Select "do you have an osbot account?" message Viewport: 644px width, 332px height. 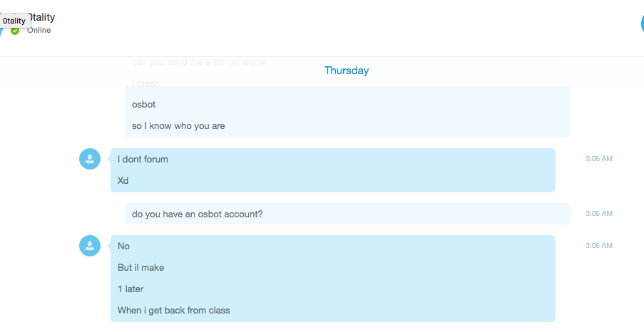197,214
